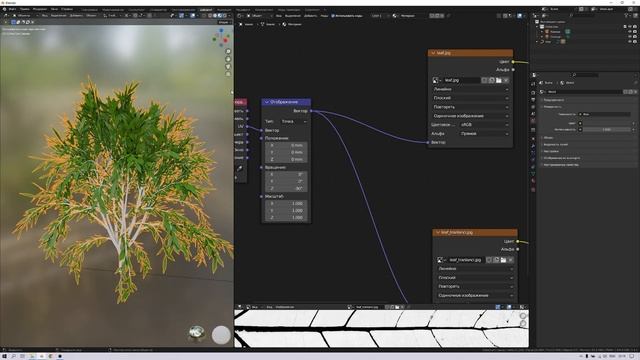Collapse the leaf_tranlanc.jpg node header
Image resolution: width=640 pixels, height=360 pixels.
[x=438, y=233]
